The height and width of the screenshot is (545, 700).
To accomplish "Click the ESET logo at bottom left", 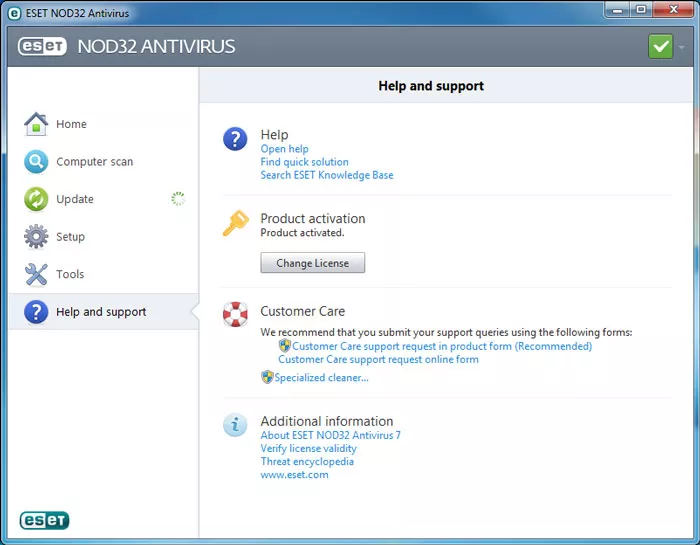I will point(44,520).
